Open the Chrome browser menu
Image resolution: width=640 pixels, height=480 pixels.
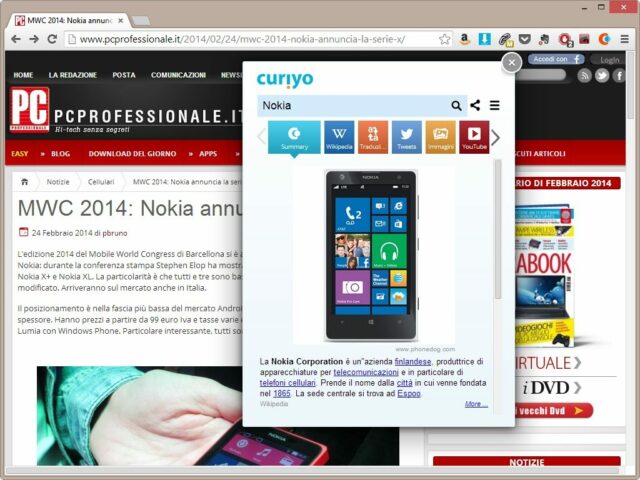pyautogui.click(x=625, y=39)
